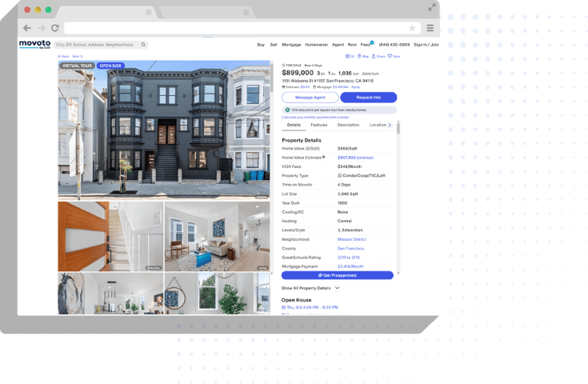Viewport: 588px width, 384px height.
Task: Share this listing
Action: click(378, 56)
